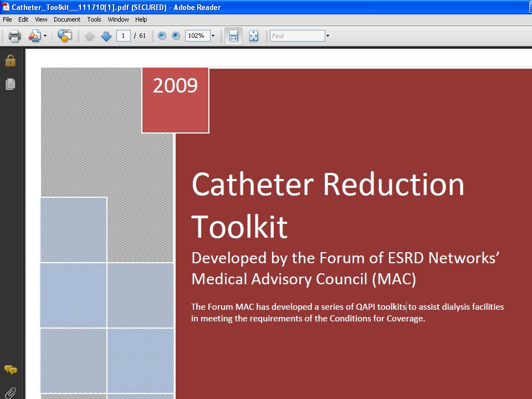Open the collaborate/share people icon
Screen dimensions: 532x399
[x=34, y=35]
